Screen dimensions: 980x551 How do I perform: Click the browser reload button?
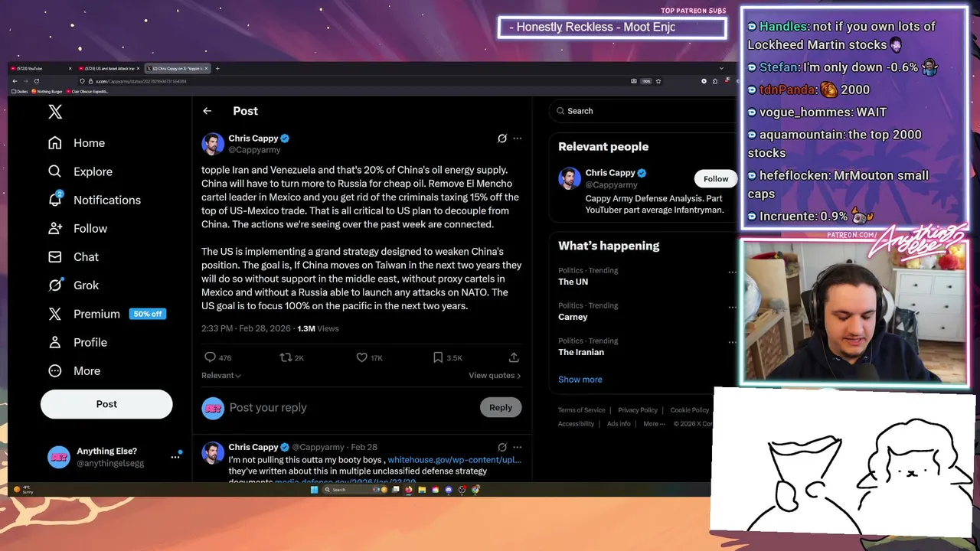36,81
